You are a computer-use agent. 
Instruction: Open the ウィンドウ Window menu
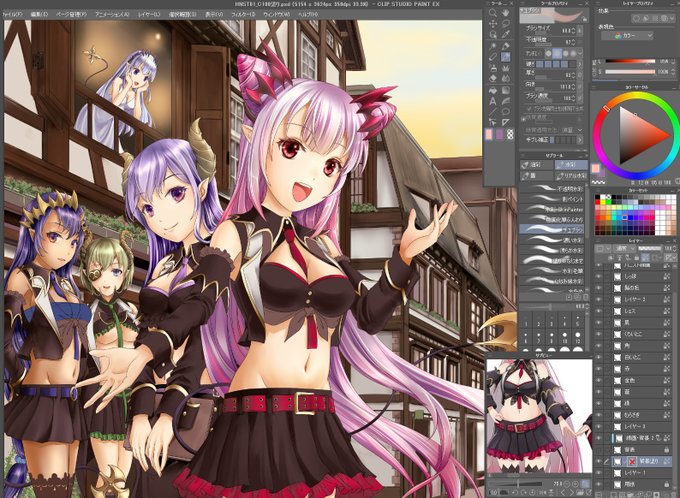(x=276, y=14)
